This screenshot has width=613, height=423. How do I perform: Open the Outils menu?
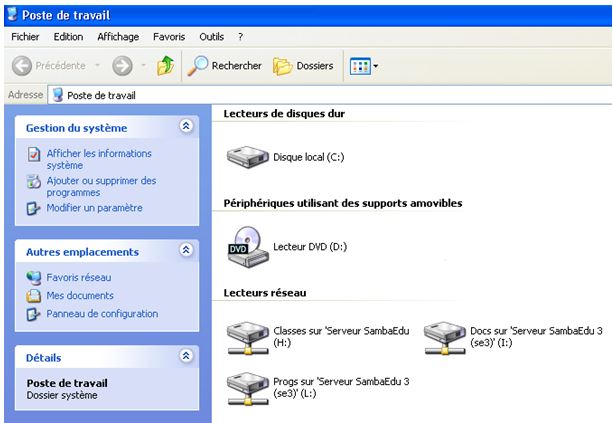[212, 37]
